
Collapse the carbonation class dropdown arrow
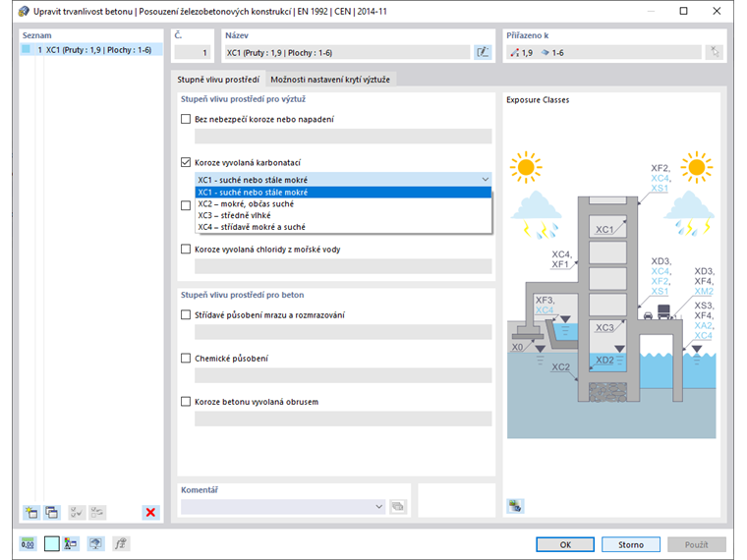pyautogui.click(x=485, y=180)
